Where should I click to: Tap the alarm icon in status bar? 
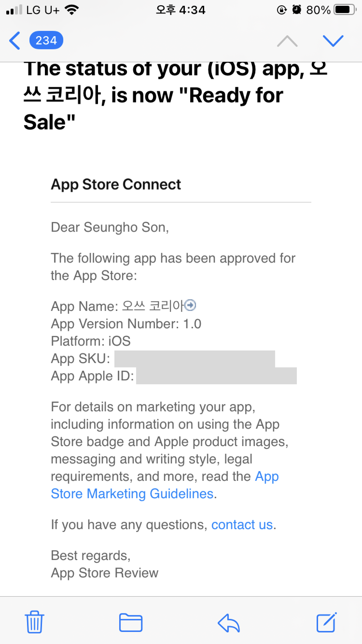coord(297,10)
